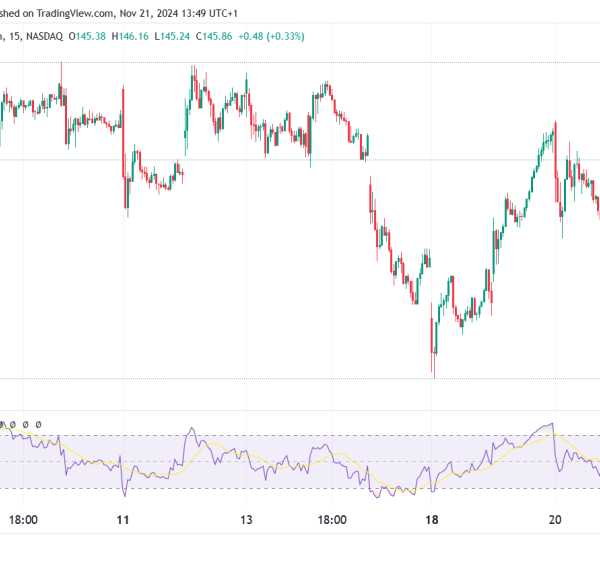Viewport: 600px width, 563px height.
Task: Click the NASDAQ exchange label
Action: (44, 36)
